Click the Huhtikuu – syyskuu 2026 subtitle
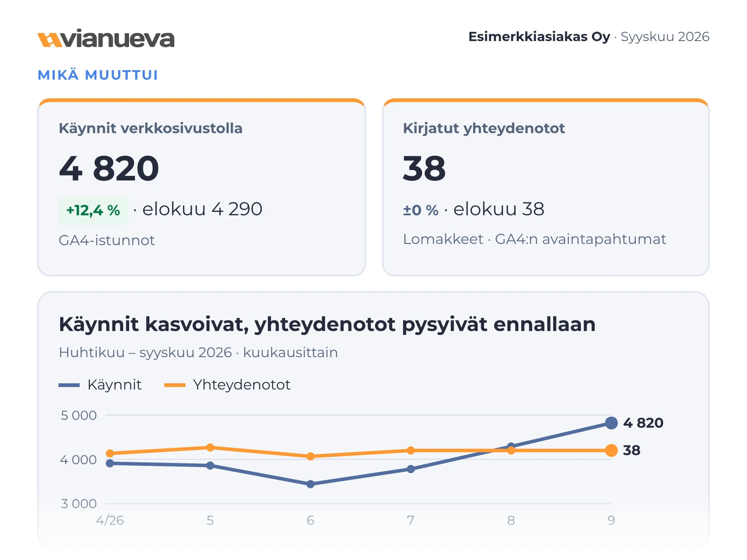Screen dimensions: 747x560 pos(198,353)
